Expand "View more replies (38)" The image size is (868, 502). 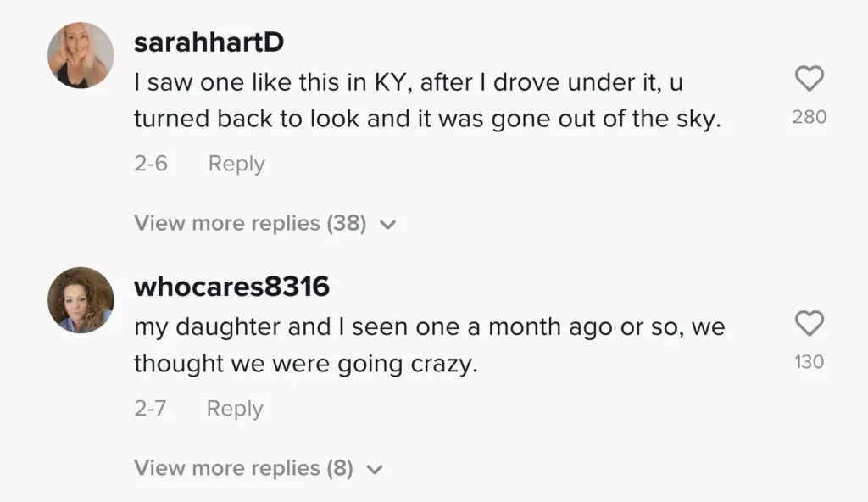click(250, 224)
